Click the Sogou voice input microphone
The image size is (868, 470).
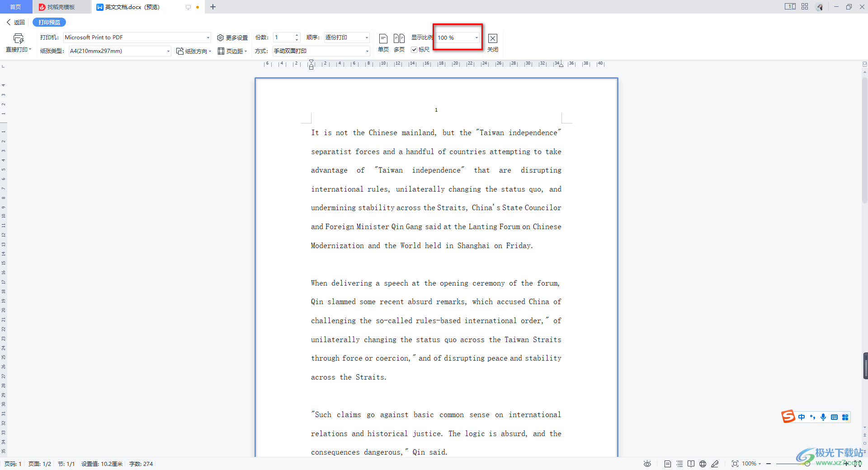click(823, 417)
